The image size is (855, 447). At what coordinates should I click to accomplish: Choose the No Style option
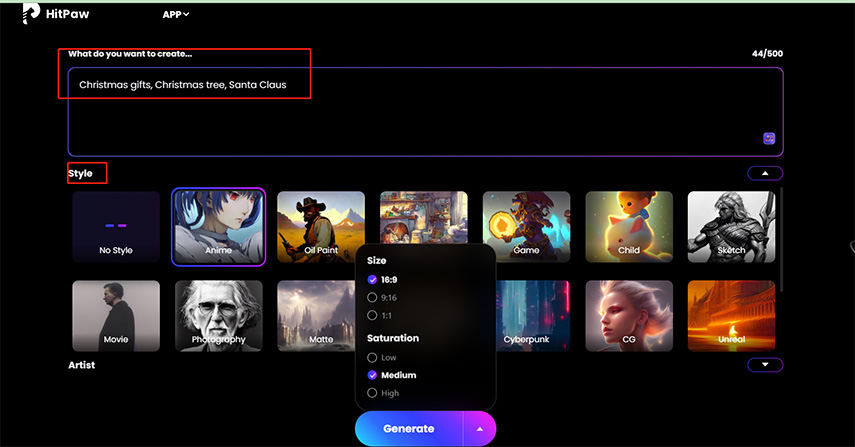115,227
